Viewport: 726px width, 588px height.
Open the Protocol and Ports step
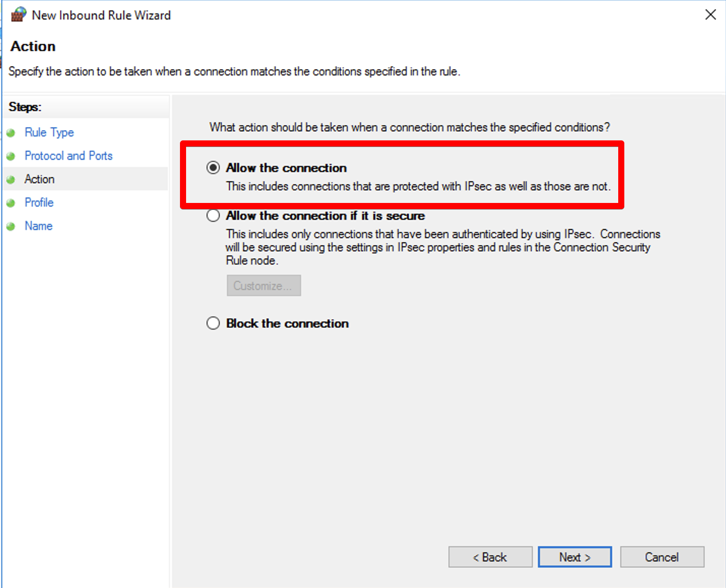point(69,156)
